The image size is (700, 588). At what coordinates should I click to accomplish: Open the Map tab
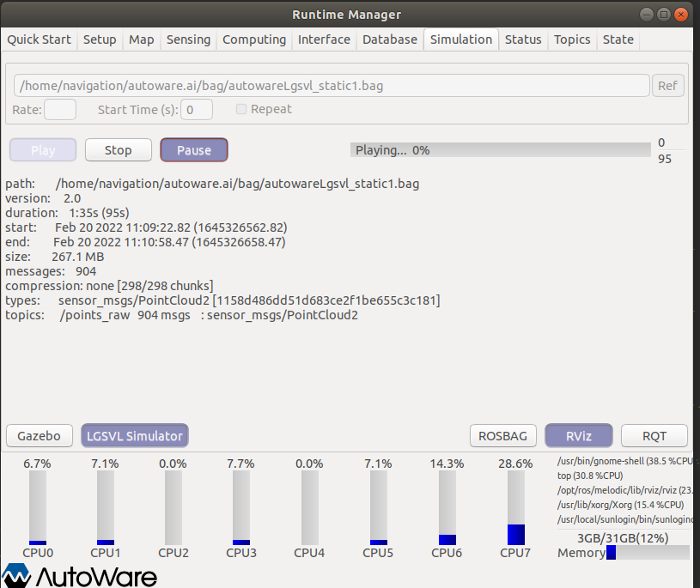pos(142,39)
